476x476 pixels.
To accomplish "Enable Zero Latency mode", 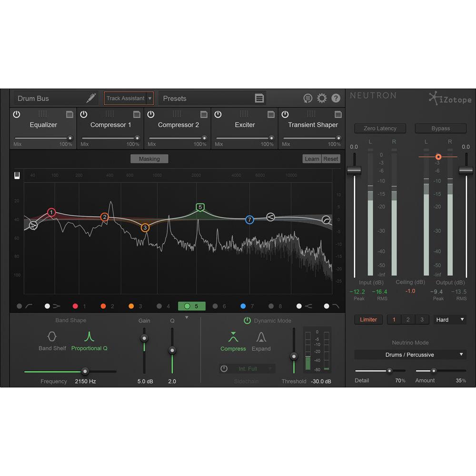I will (x=380, y=128).
